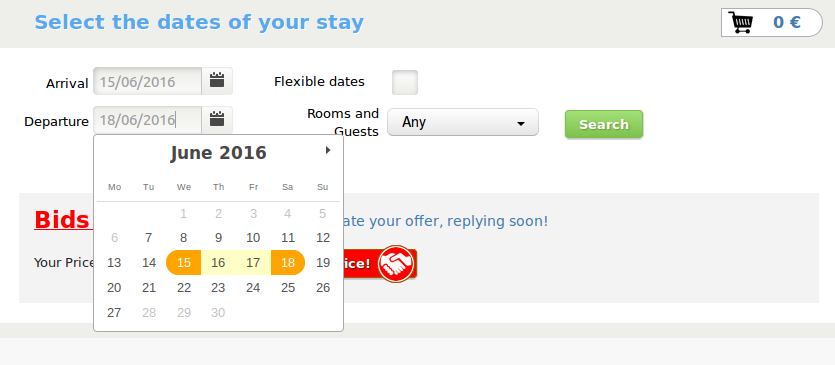Select June 15 in the calendar
Viewport: 835px width, 365px height.
(x=184, y=263)
